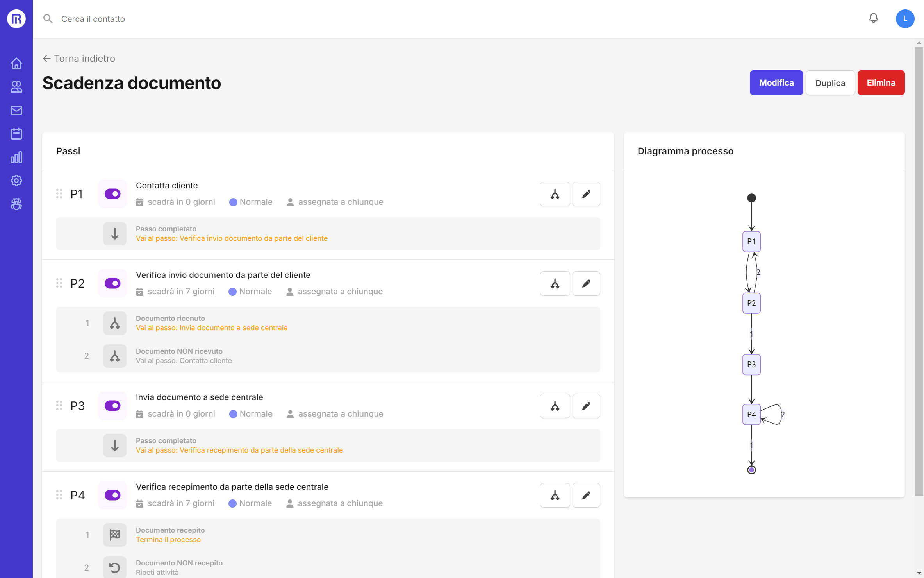Open the statistics section in sidebar
This screenshot has width=924, height=578.
[16, 157]
